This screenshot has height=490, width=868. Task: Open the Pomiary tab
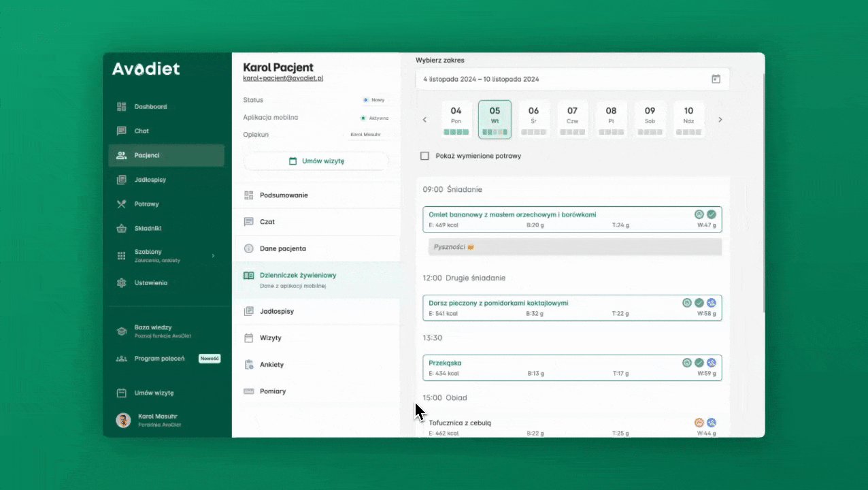273,391
